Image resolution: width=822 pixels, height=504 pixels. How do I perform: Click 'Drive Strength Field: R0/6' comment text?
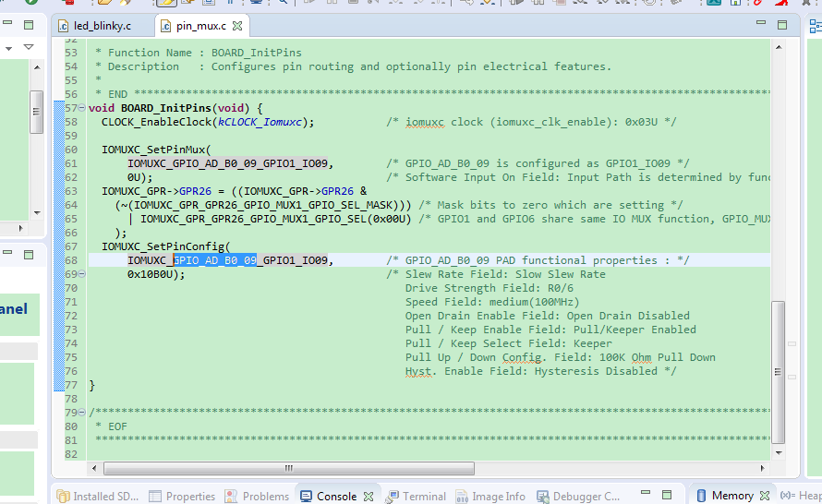point(490,288)
